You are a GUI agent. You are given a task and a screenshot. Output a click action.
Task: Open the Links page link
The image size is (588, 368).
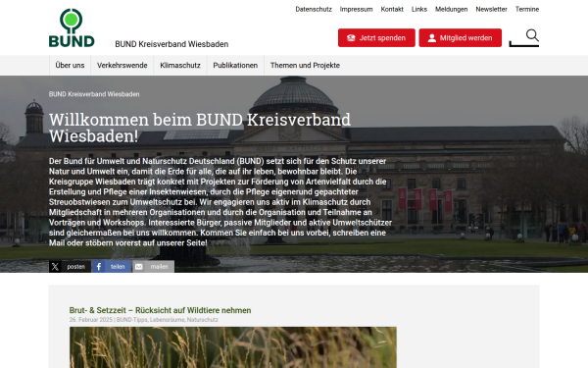coord(419,9)
